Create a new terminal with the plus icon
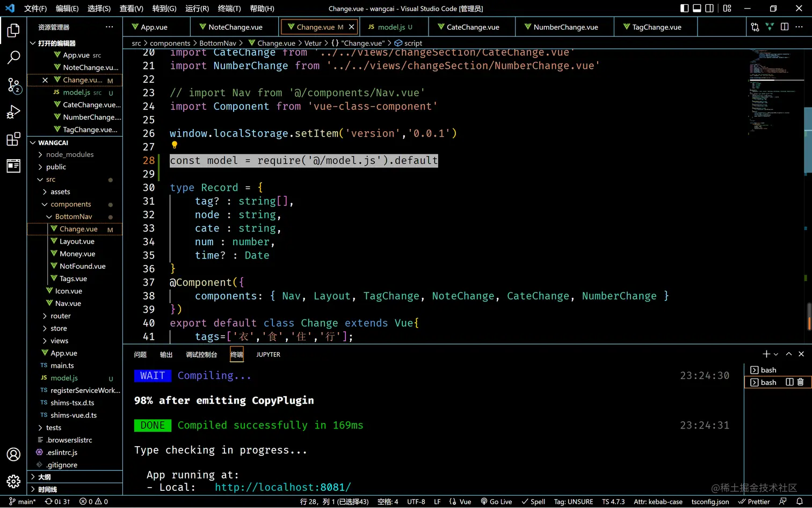812x508 pixels. (766, 354)
